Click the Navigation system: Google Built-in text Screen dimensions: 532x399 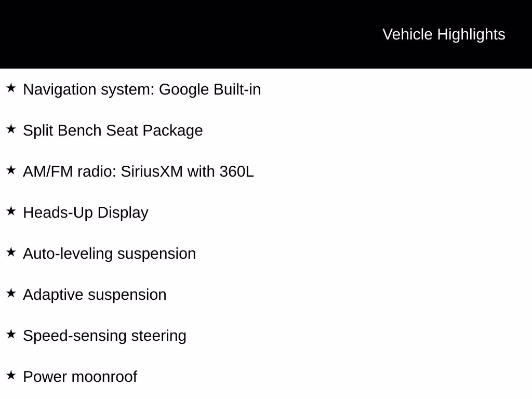click(x=142, y=90)
